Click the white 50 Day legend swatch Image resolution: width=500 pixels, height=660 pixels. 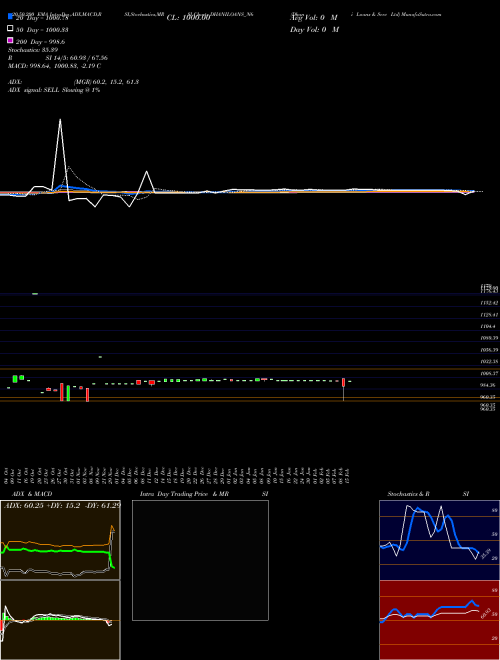coord(10,29)
